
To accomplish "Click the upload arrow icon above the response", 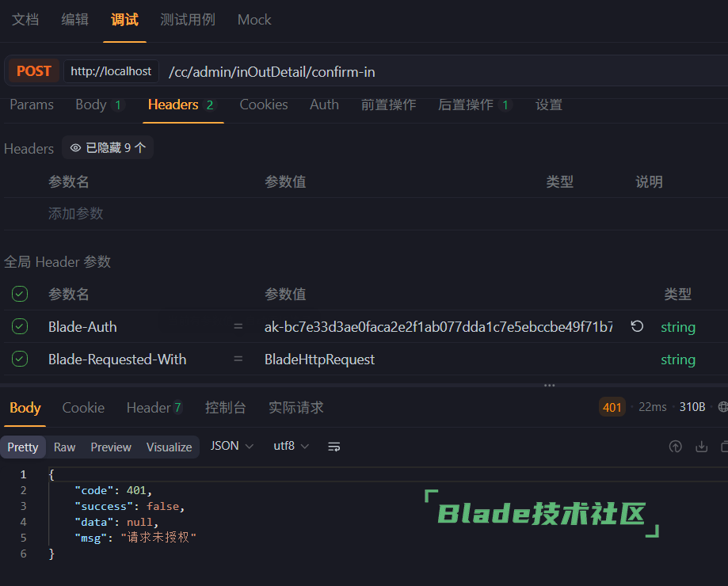I will [x=675, y=447].
